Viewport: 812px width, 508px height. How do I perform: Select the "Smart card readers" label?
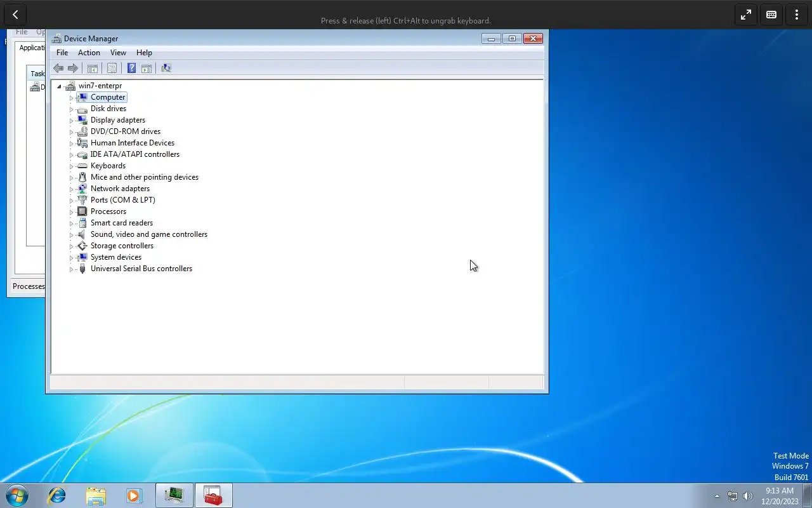[x=122, y=223]
